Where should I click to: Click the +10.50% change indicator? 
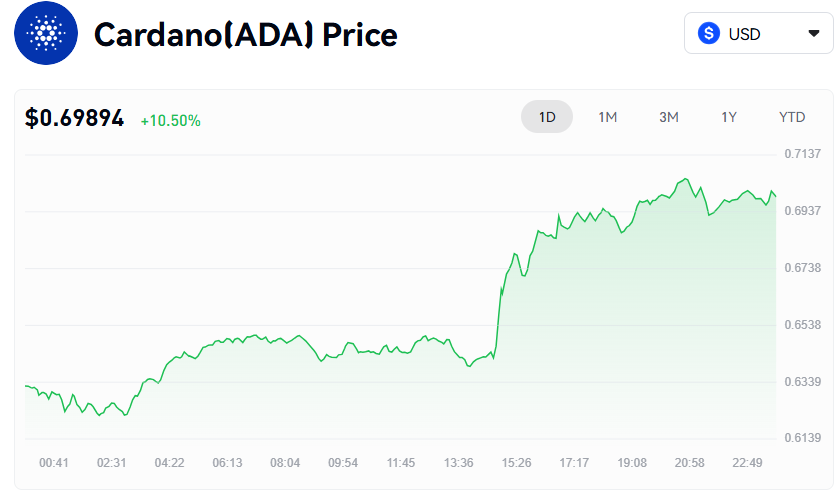pyautogui.click(x=170, y=121)
